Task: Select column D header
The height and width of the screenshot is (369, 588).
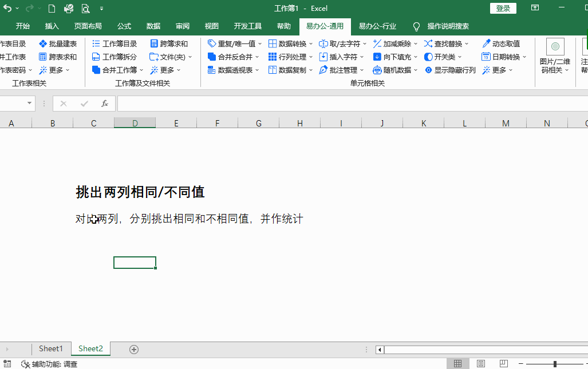Action: click(135, 123)
